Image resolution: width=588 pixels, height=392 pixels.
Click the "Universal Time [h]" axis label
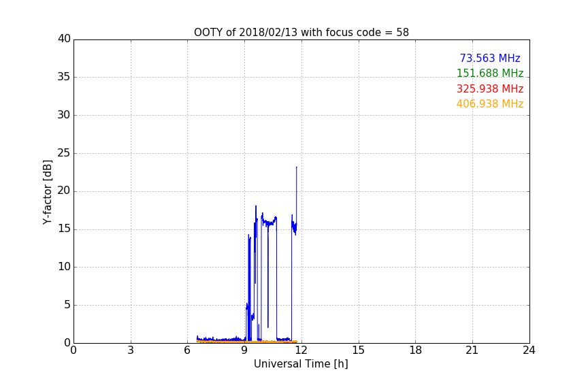point(301,364)
